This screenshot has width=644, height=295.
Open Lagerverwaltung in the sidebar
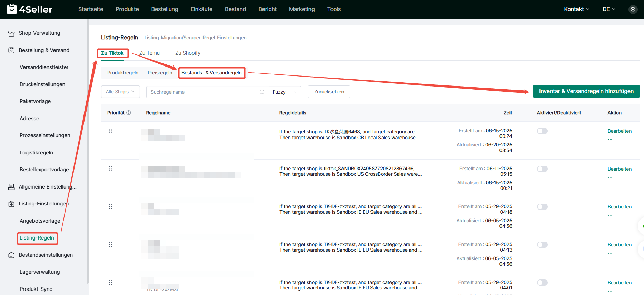pyautogui.click(x=40, y=272)
